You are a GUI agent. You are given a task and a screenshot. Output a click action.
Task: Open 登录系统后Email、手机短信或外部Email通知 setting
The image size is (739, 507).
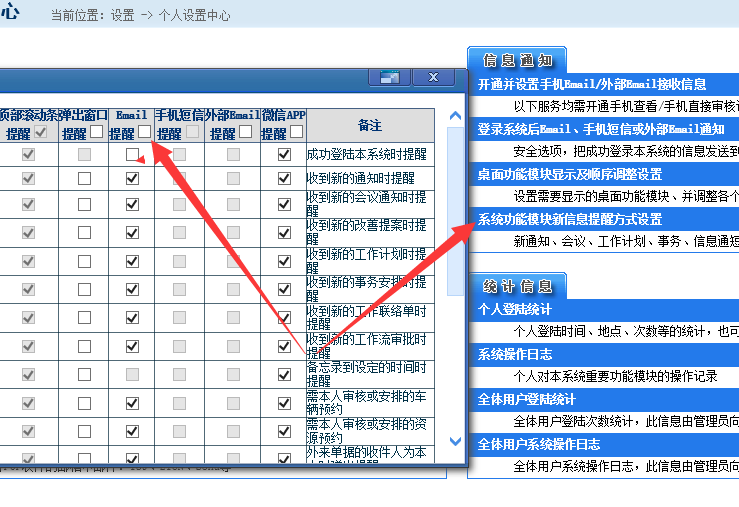click(x=601, y=129)
